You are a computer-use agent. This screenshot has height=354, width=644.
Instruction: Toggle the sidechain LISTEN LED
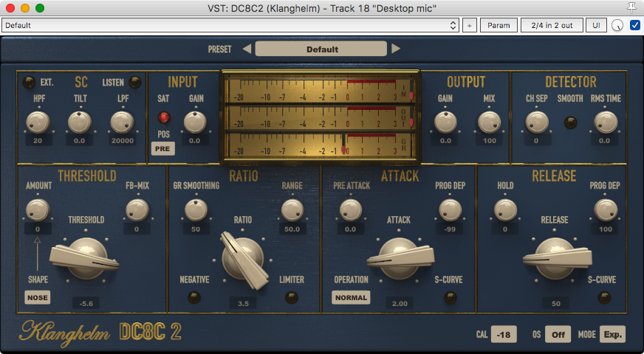pyautogui.click(x=134, y=83)
